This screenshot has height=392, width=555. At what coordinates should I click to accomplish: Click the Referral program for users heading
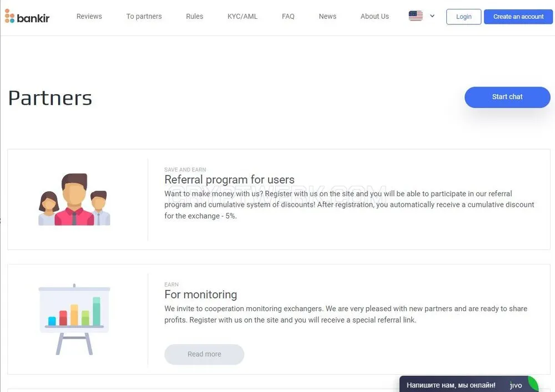[x=229, y=180]
